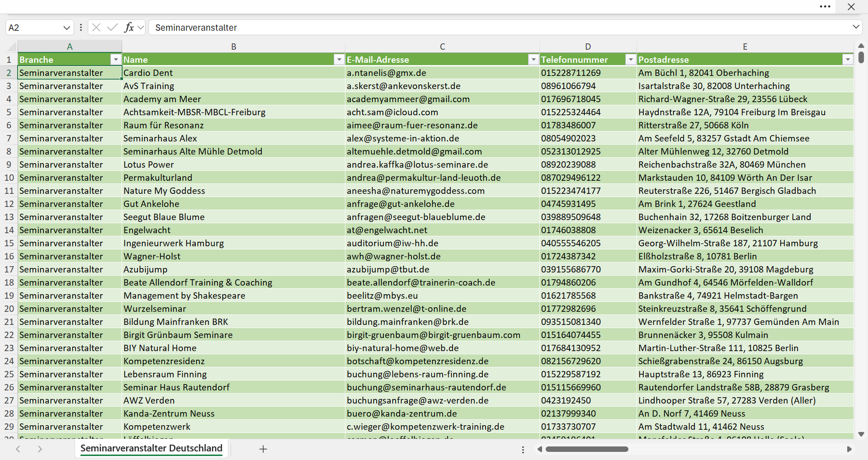Add a new sheet with plus button
This screenshot has width=868, height=460.
[x=263, y=449]
